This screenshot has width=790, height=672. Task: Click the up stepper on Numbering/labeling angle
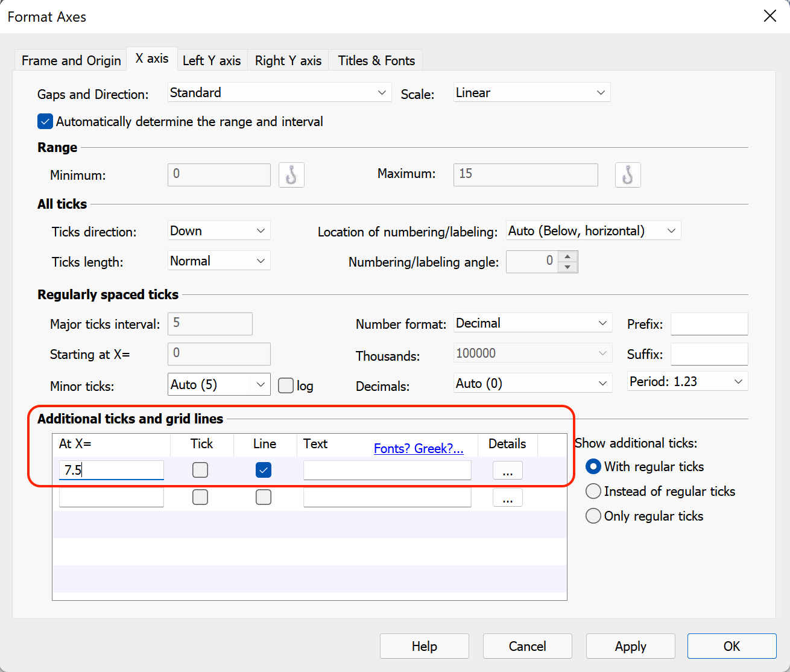click(567, 257)
